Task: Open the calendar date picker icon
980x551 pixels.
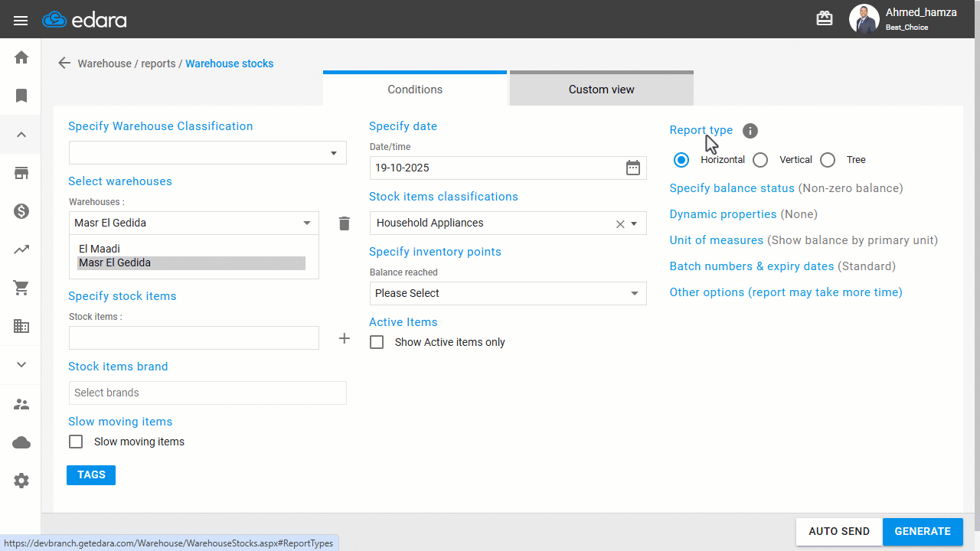Action: [632, 168]
